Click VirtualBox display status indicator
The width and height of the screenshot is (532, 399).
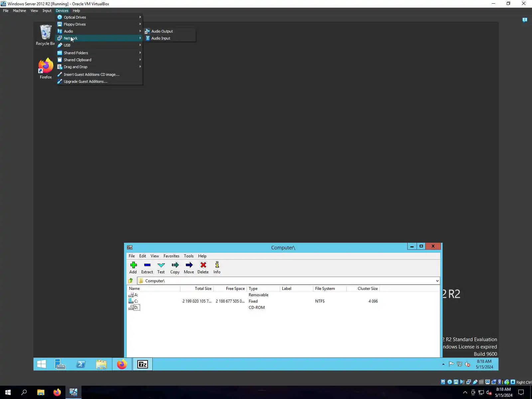pos(487,382)
